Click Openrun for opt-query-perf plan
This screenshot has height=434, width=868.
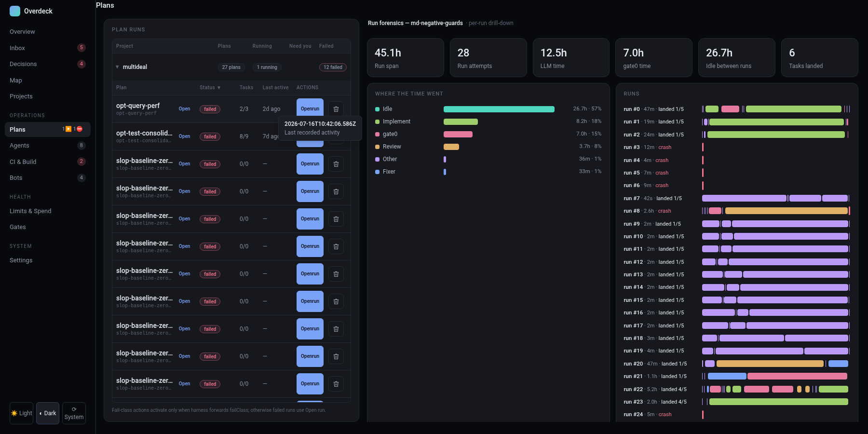(x=310, y=109)
